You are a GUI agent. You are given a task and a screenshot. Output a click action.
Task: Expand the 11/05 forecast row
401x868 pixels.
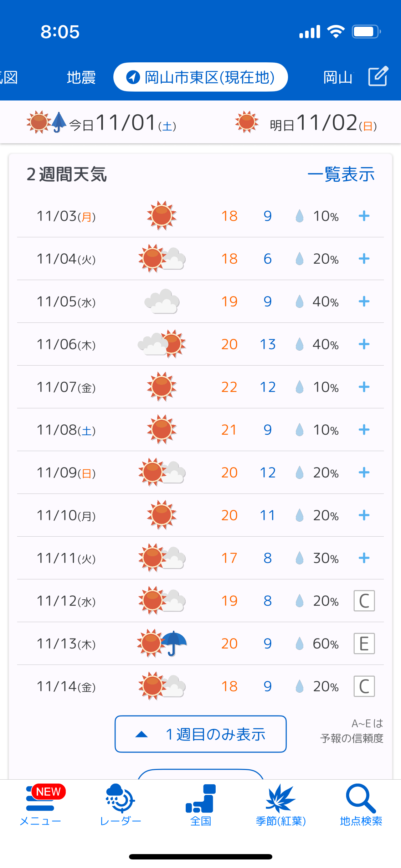(x=364, y=301)
